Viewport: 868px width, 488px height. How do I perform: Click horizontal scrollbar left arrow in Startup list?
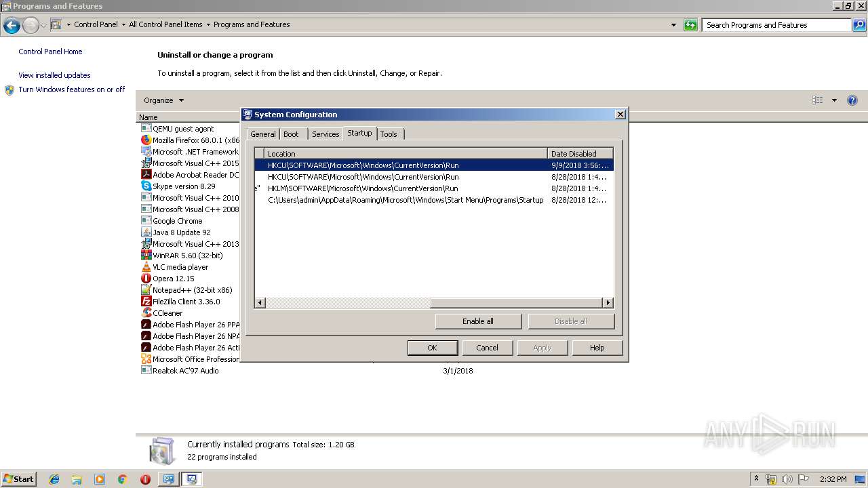coord(260,302)
